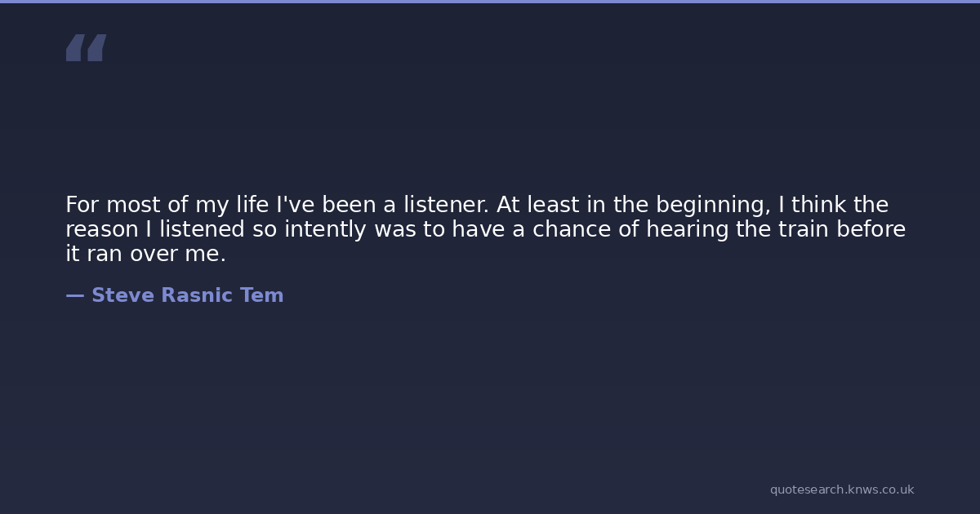Click the word "Rasnic" in the author name

click(x=196, y=295)
